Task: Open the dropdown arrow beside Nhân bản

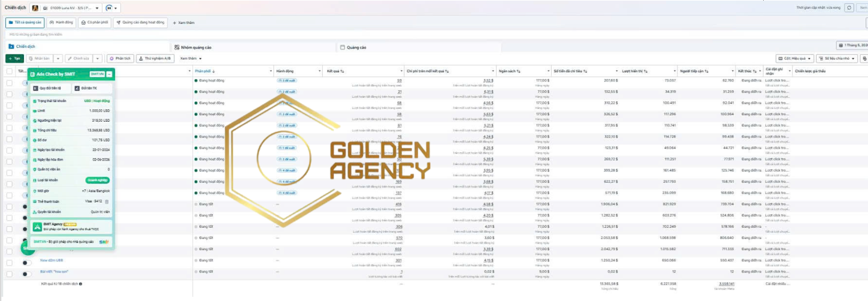Action: (x=58, y=58)
